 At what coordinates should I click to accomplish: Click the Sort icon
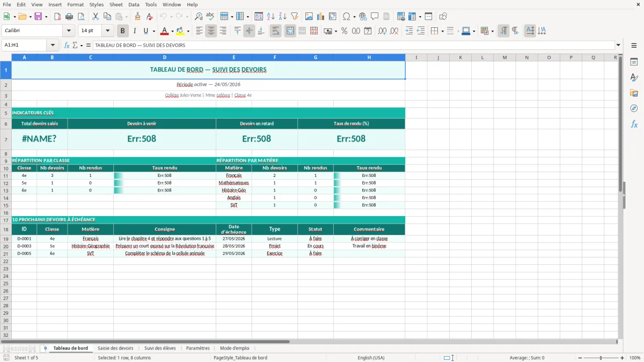click(259, 17)
